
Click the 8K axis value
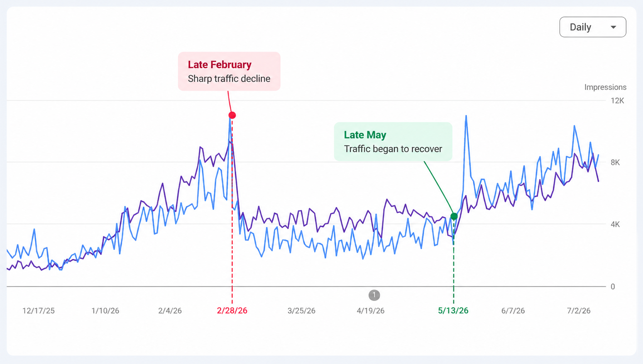(x=615, y=162)
